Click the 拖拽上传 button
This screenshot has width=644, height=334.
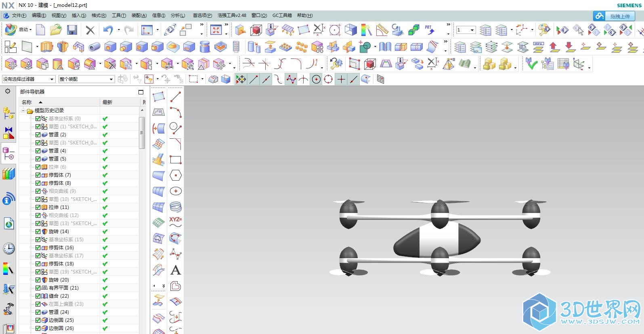[614, 16]
